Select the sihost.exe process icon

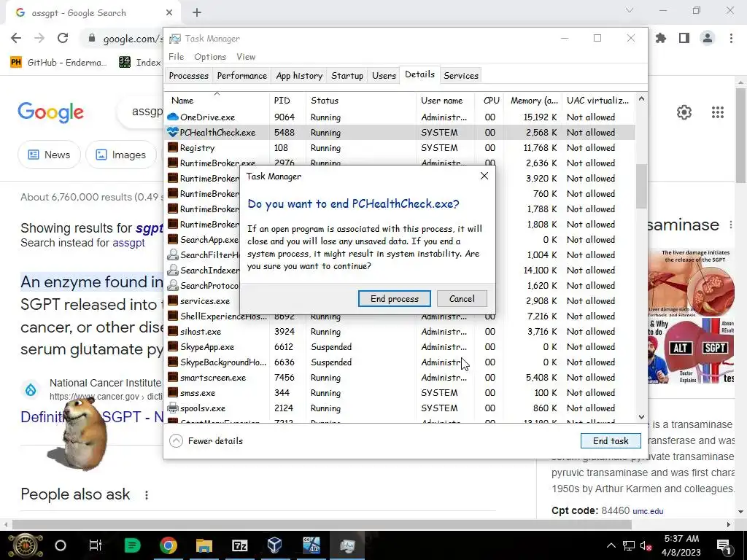(x=173, y=332)
